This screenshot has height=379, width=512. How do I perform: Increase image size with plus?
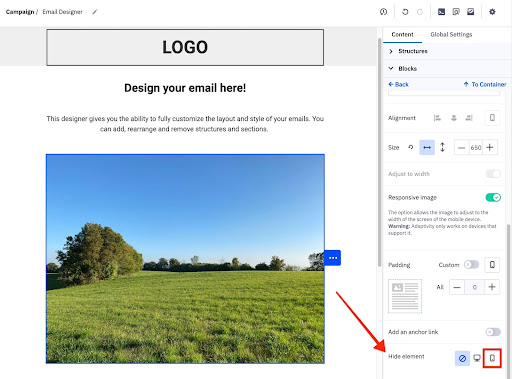490,147
